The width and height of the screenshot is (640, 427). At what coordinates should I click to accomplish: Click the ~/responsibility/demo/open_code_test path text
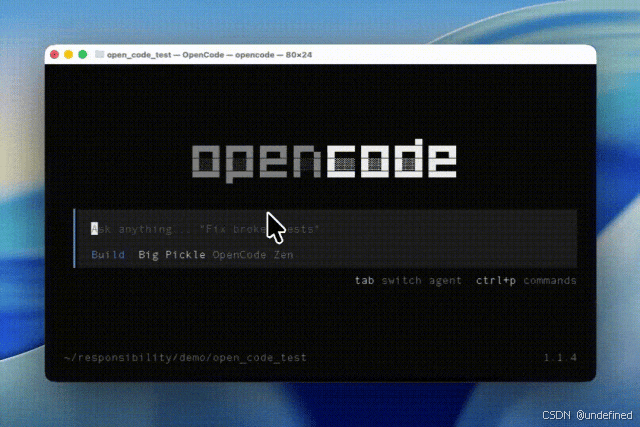[x=185, y=358]
